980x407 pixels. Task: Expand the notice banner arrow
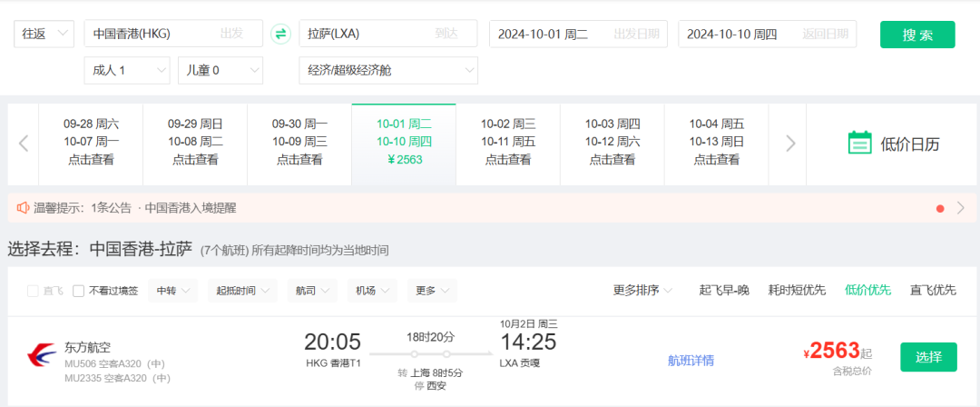pyautogui.click(x=961, y=209)
